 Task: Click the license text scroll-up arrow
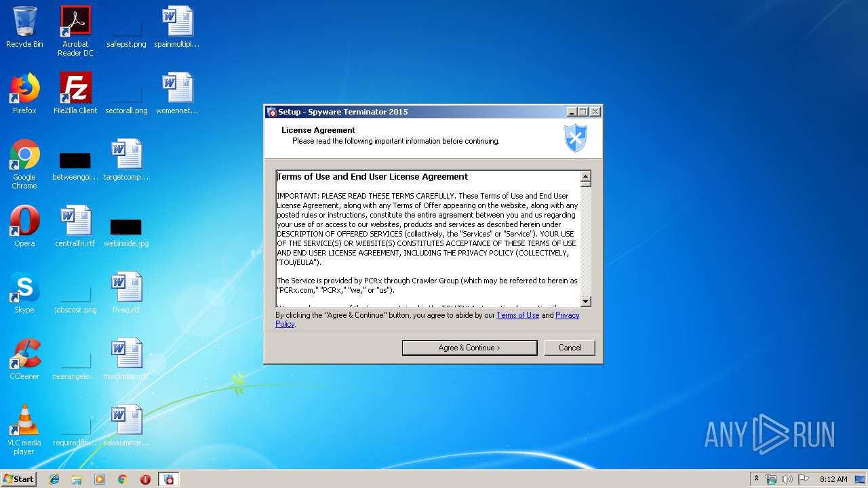click(x=586, y=176)
